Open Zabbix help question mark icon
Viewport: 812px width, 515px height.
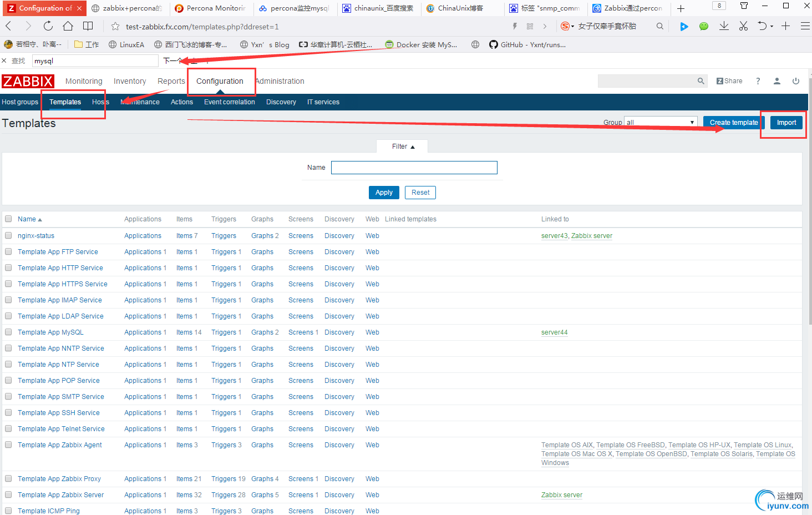(x=758, y=81)
